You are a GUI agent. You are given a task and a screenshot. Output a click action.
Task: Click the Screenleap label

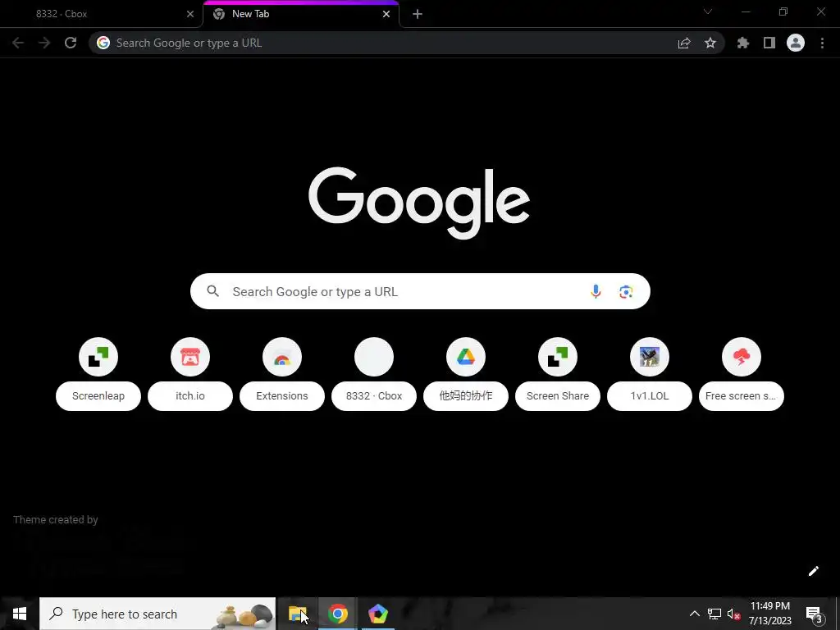point(98,396)
